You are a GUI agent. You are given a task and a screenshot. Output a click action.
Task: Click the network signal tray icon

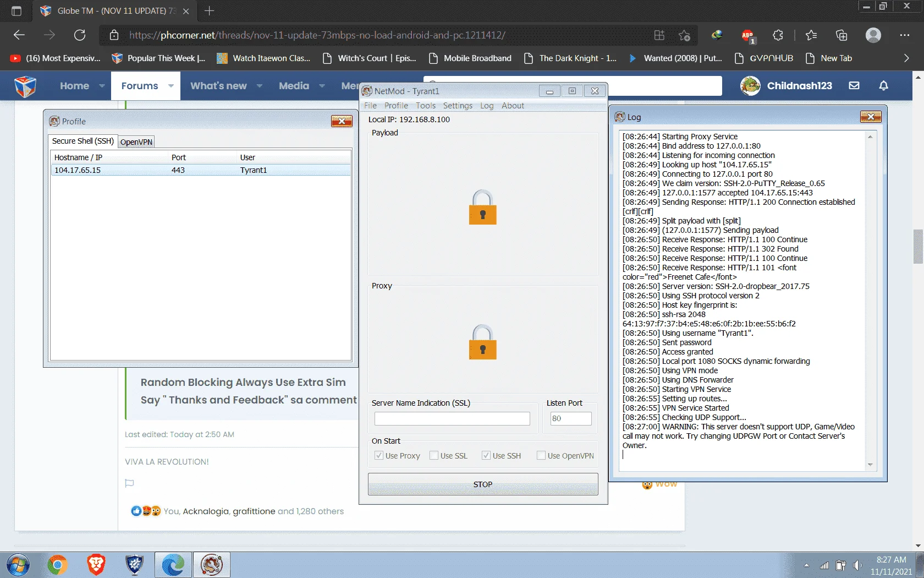click(824, 565)
